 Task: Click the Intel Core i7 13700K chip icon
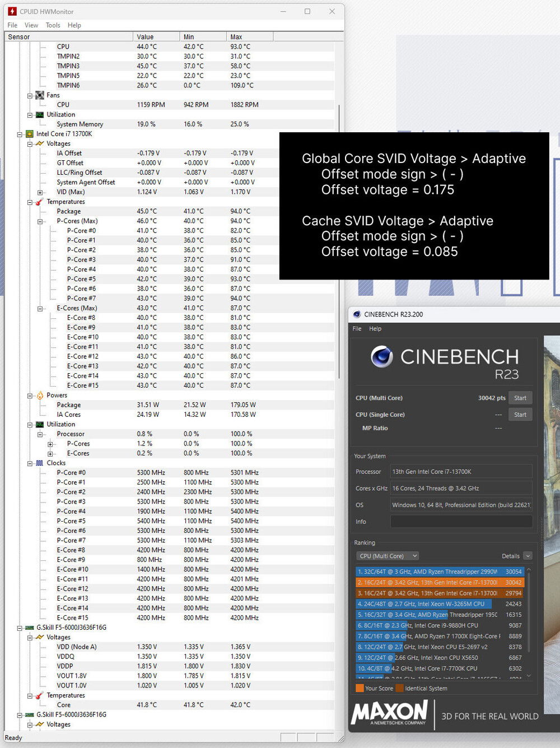[x=30, y=134]
